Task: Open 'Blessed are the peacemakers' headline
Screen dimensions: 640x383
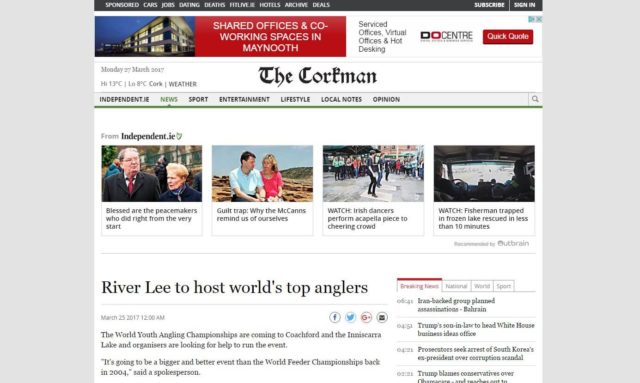Action: point(151,218)
